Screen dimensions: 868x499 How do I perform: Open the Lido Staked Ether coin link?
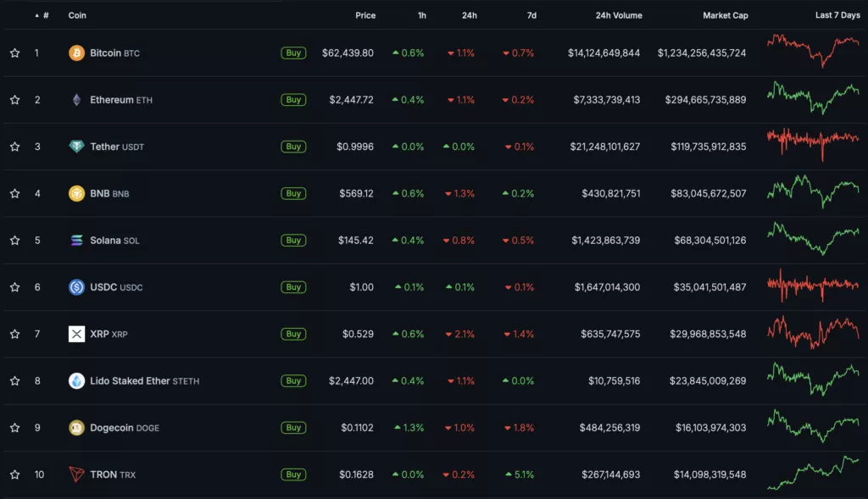tap(130, 381)
